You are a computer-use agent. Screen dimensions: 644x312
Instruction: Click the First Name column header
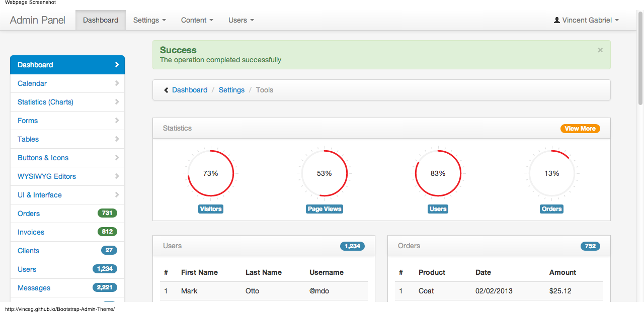pyautogui.click(x=199, y=272)
